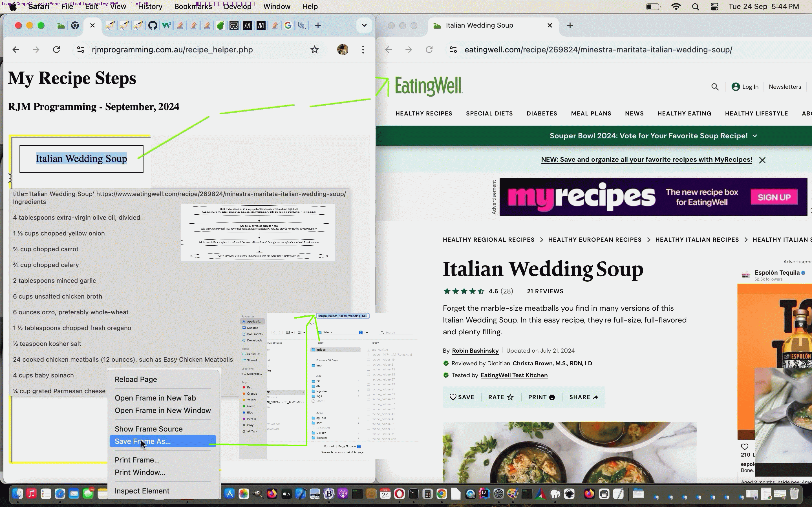Click the bookmark star icon in address bar
812x507 pixels.
point(314,50)
